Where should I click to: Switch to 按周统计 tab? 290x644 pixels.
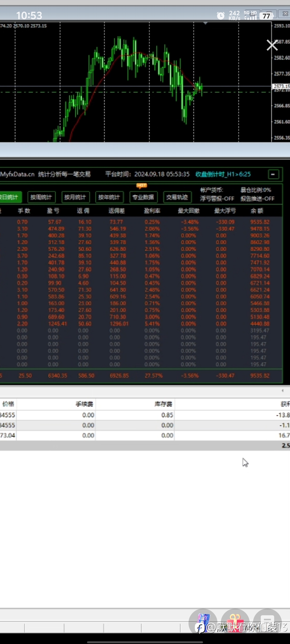tap(41, 197)
